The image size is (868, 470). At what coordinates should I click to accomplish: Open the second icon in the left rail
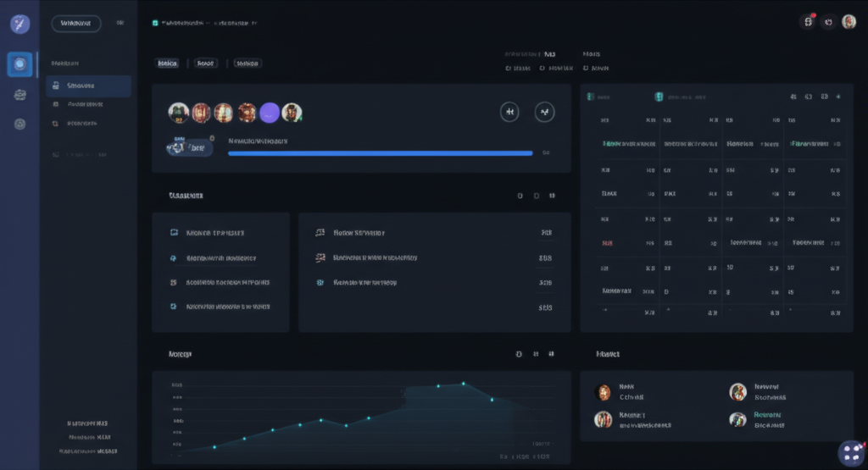pos(20,95)
